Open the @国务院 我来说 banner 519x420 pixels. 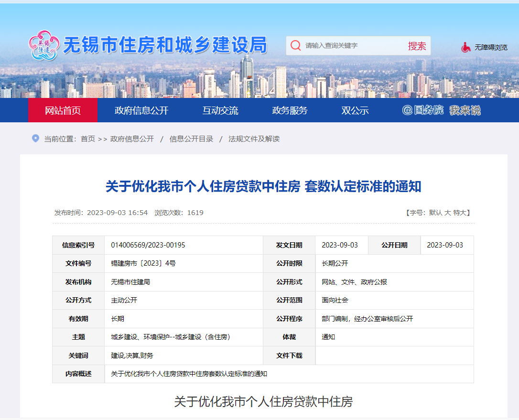[441, 110]
